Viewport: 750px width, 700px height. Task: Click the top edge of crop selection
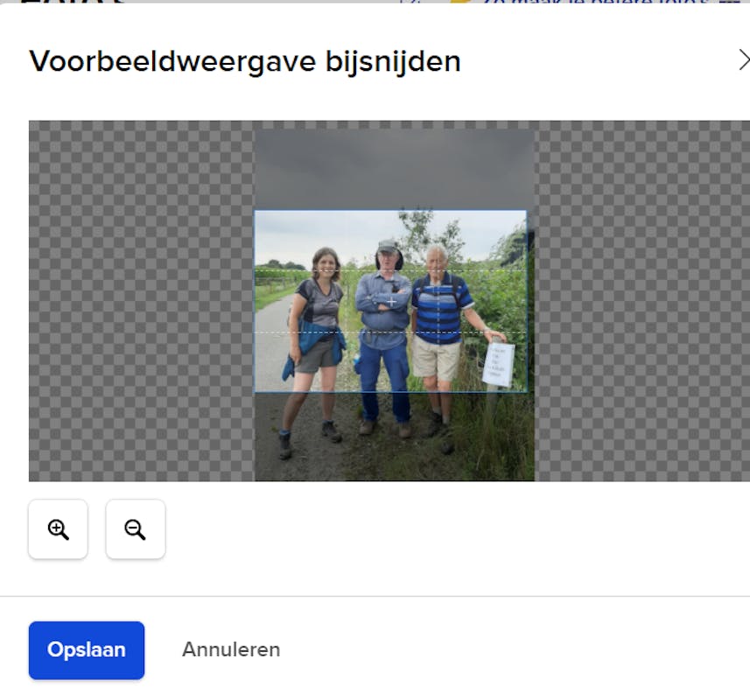tap(390, 211)
